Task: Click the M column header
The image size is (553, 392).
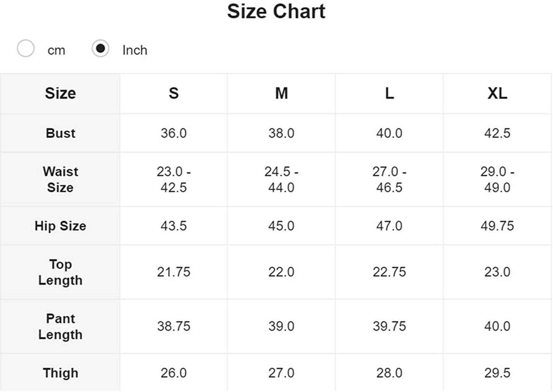Action: tap(281, 93)
